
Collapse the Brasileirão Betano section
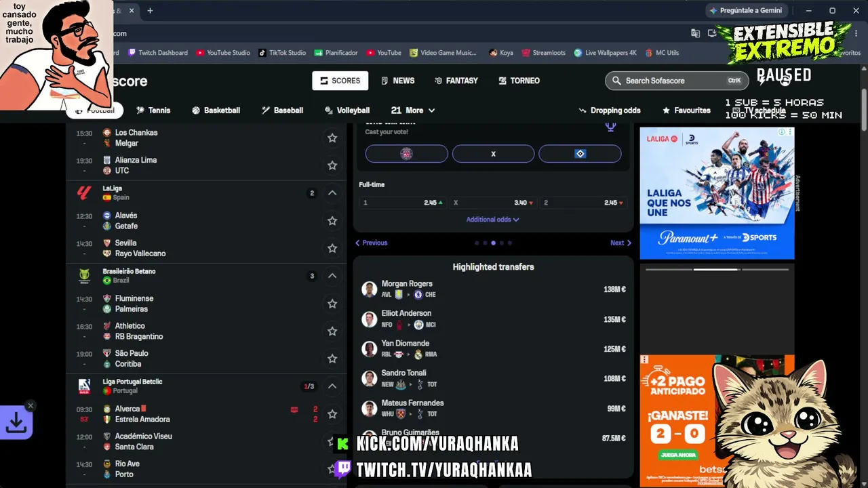coord(332,276)
